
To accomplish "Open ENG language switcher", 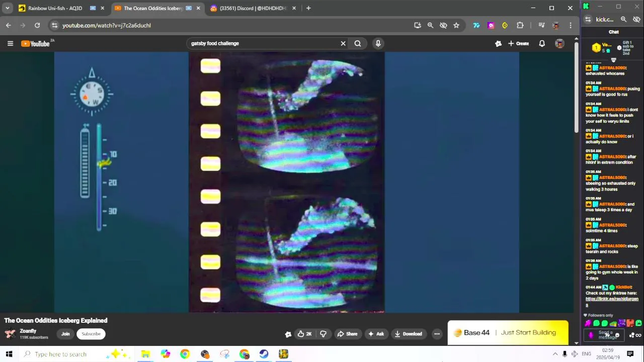I will click(586, 354).
